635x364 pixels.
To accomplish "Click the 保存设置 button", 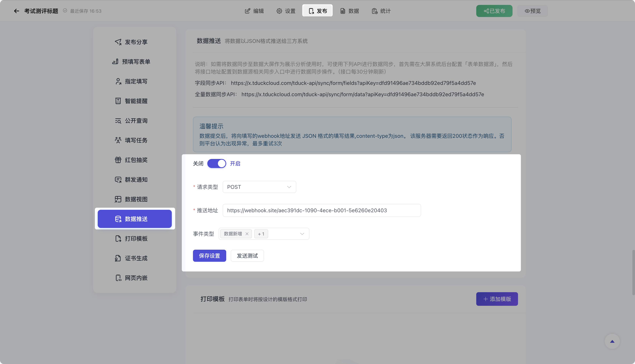I will [210, 256].
